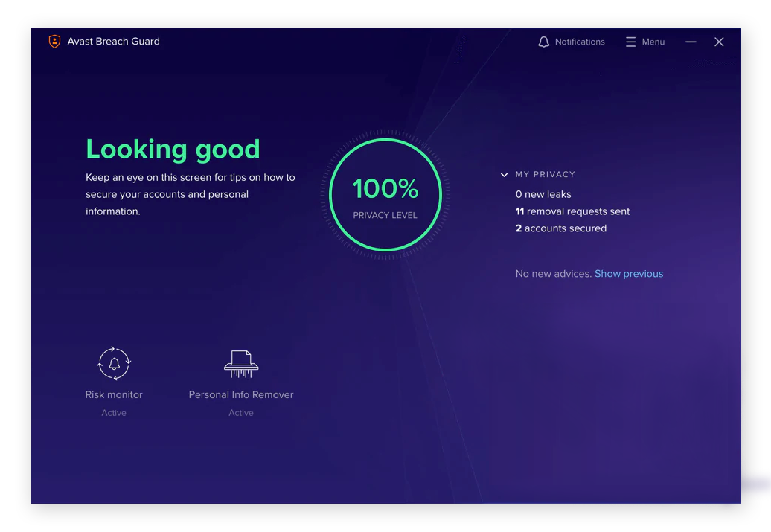The height and width of the screenshot is (532, 771).
Task: Click the '0 new leaks' entry
Action: click(543, 195)
